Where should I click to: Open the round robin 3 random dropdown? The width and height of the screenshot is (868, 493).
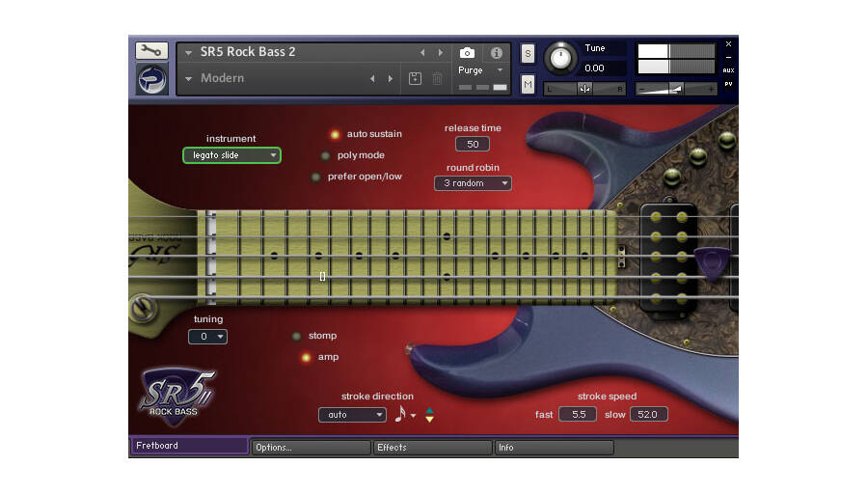pyautogui.click(x=473, y=183)
